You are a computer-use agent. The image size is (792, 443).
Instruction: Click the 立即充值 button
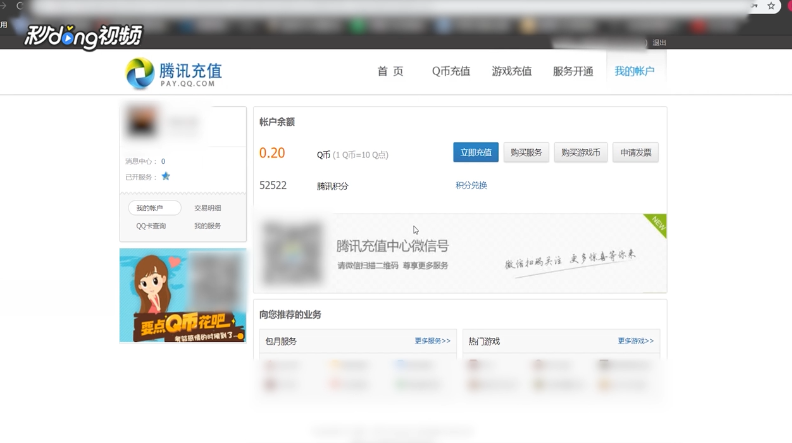coord(476,152)
